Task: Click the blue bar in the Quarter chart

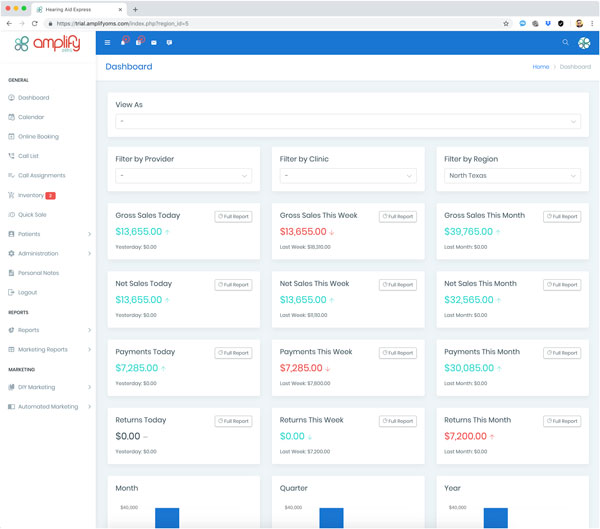Action: click(x=331, y=518)
